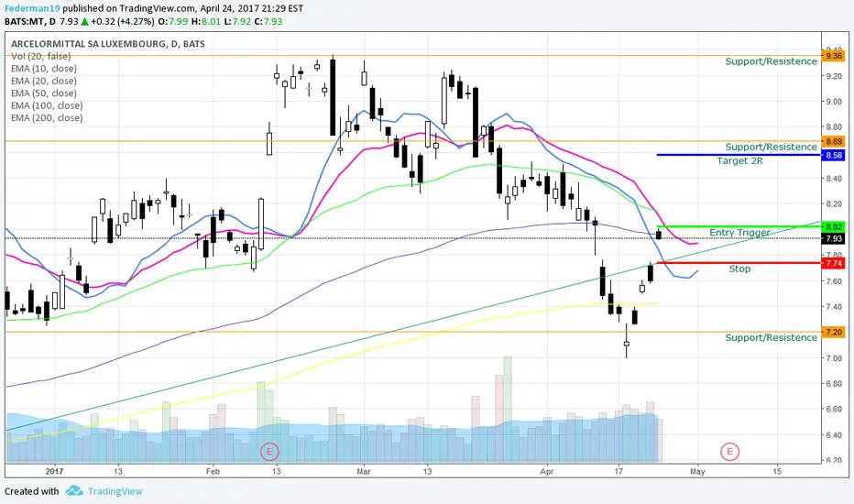The image size is (854, 504).
Task: Click the Mar date axis label
Action: (363, 471)
